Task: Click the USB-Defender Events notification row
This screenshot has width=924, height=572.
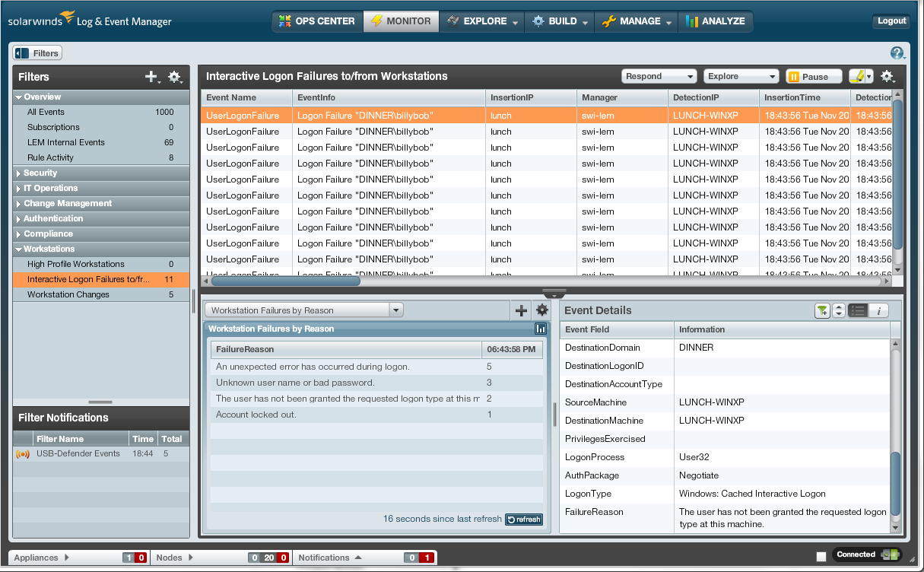Action: coord(100,453)
